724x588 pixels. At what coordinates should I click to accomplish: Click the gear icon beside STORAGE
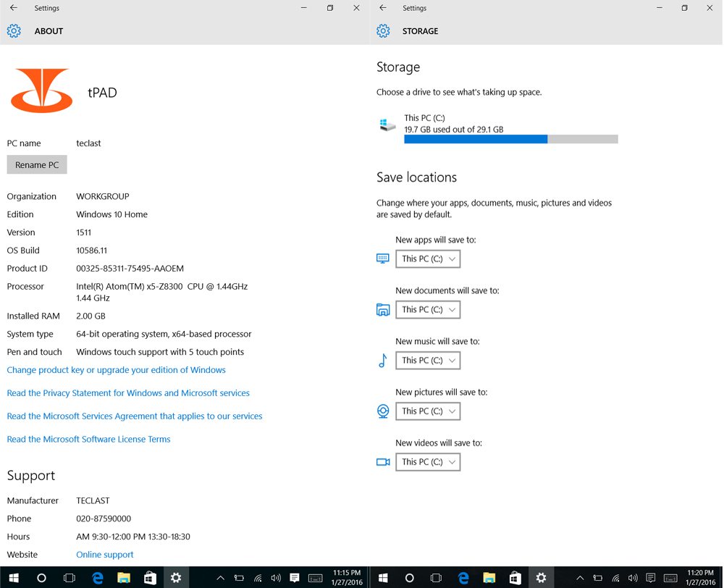tap(383, 31)
